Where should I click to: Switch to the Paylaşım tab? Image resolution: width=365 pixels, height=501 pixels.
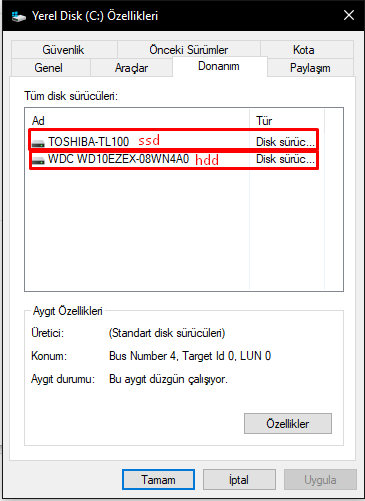coord(310,68)
